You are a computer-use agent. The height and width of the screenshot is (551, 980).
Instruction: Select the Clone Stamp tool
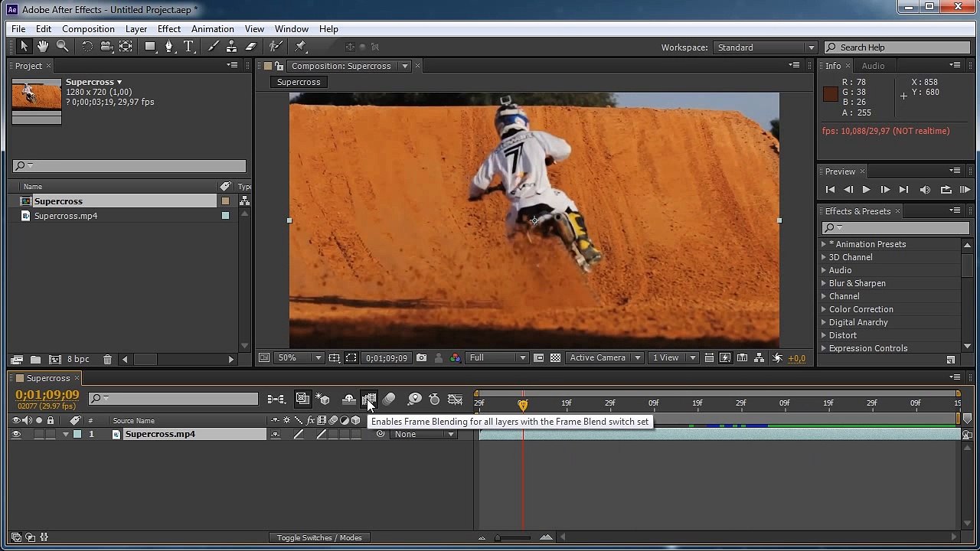click(231, 47)
